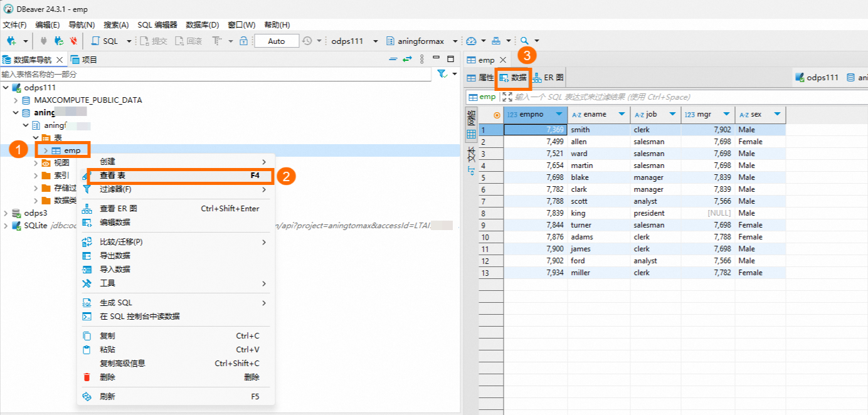Choose 刷新 in context menu

[177, 397]
